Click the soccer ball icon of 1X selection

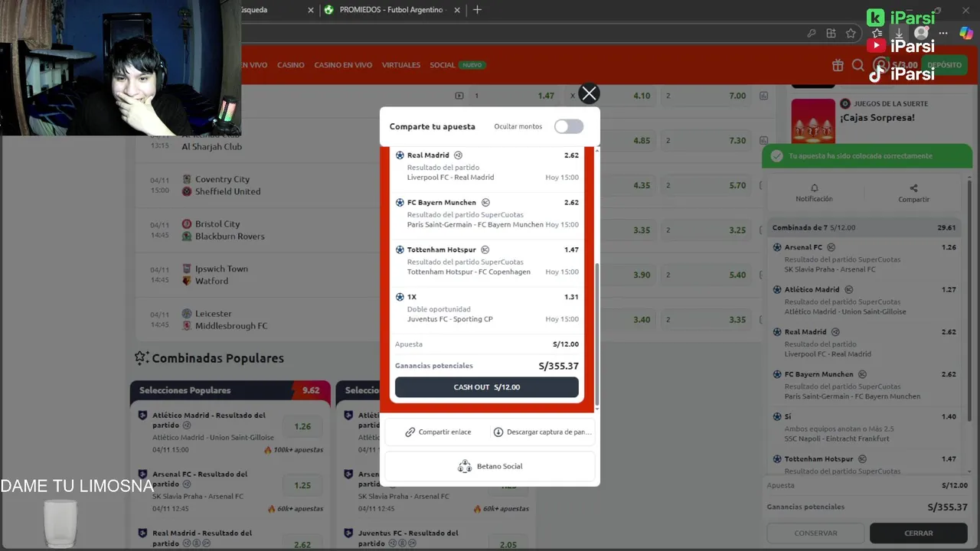[400, 297]
